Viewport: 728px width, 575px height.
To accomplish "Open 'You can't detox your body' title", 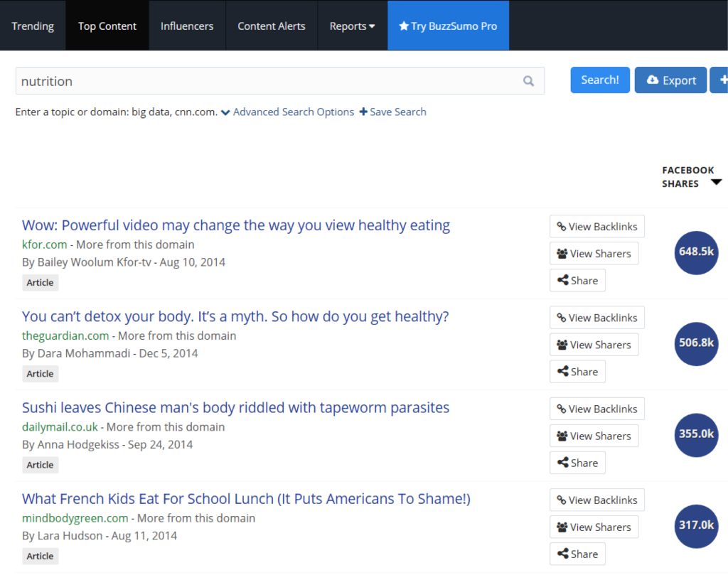I will coord(235,316).
